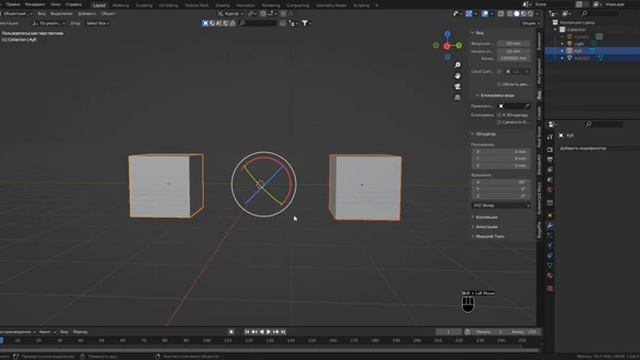The image size is (640, 360).
Task: Open Modifiers wrench tab in properties editor
Action: pos(550,226)
